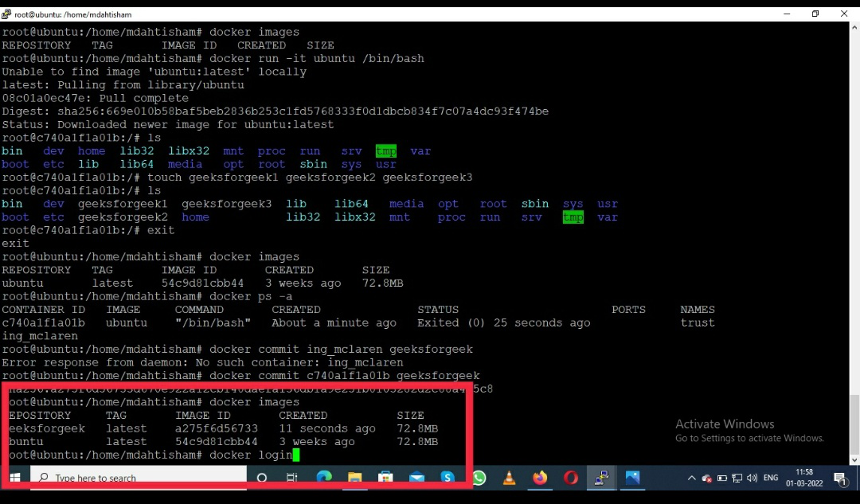Click the terminal scrollbar down arrow
Image resolution: width=860 pixels, height=504 pixels.
pos(854,459)
